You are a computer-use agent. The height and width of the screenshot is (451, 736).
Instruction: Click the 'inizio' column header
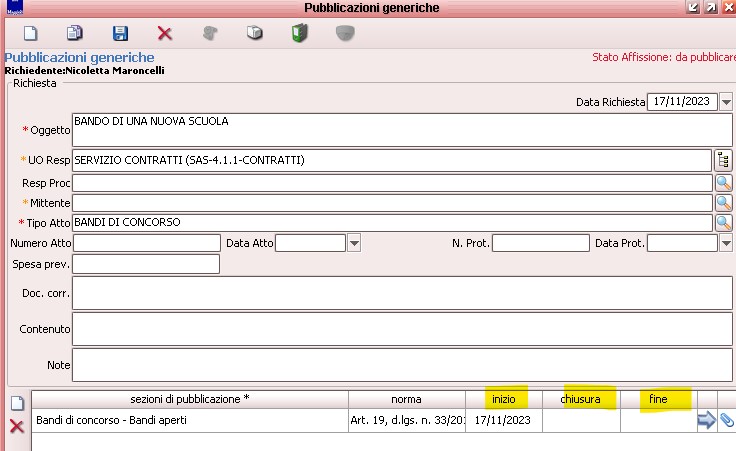pyautogui.click(x=503, y=399)
